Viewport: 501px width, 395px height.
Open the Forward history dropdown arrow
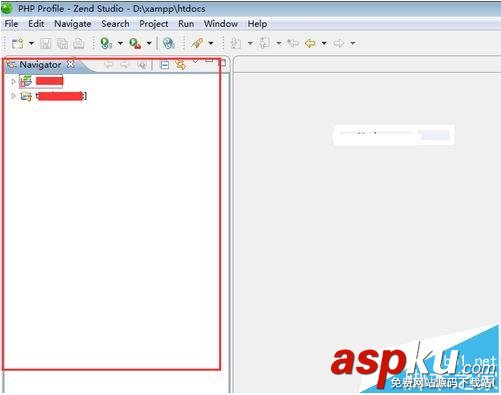pyautogui.click(x=353, y=43)
